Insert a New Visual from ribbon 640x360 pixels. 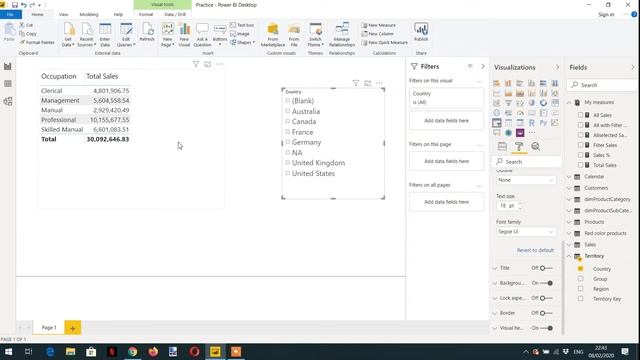point(184,35)
